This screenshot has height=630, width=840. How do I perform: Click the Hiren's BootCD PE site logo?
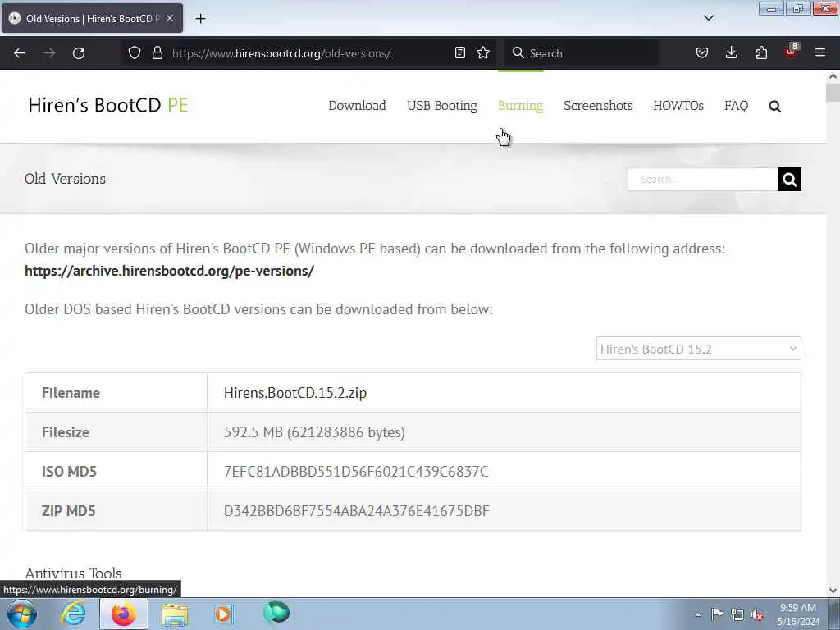(x=107, y=105)
